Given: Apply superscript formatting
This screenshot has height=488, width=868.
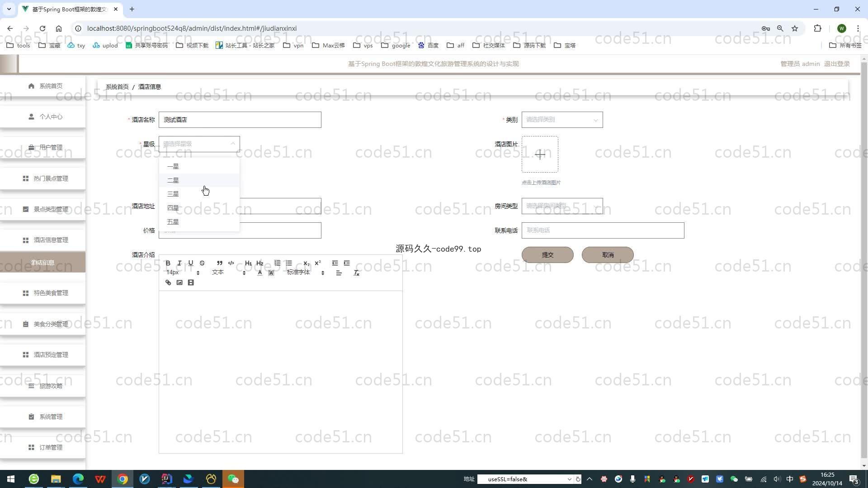Looking at the screenshot, I should point(318,263).
